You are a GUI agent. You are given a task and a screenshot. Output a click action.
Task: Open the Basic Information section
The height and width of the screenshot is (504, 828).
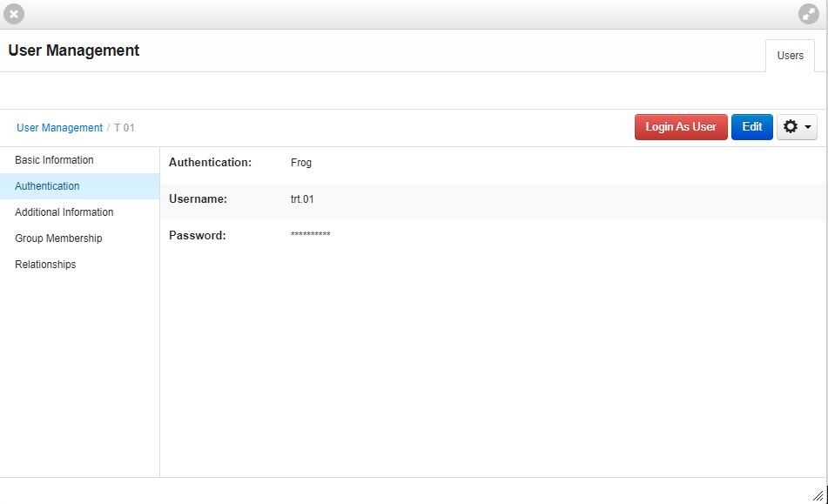[80, 160]
